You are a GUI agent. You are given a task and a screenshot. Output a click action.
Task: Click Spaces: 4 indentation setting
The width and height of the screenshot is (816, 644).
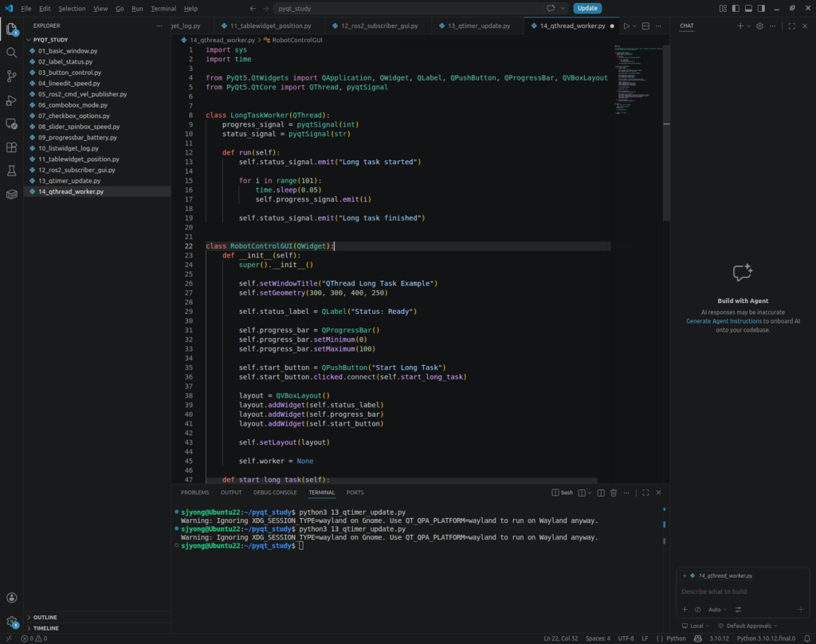pos(598,638)
